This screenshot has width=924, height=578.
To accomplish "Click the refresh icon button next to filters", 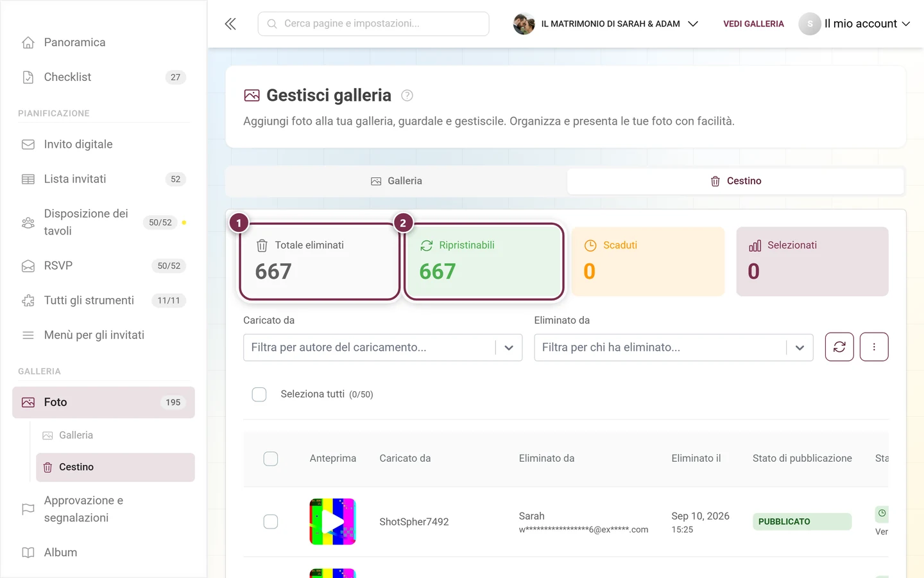I will [x=839, y=347].
